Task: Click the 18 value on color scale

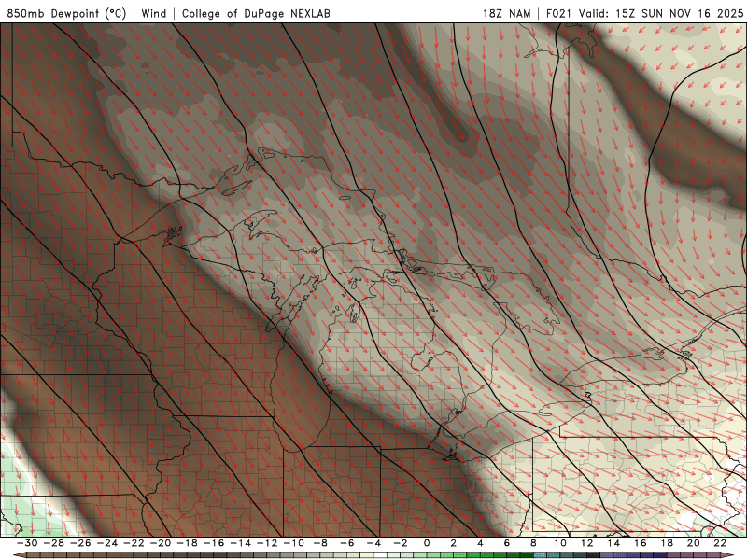Action: click(x=668, y=543)
